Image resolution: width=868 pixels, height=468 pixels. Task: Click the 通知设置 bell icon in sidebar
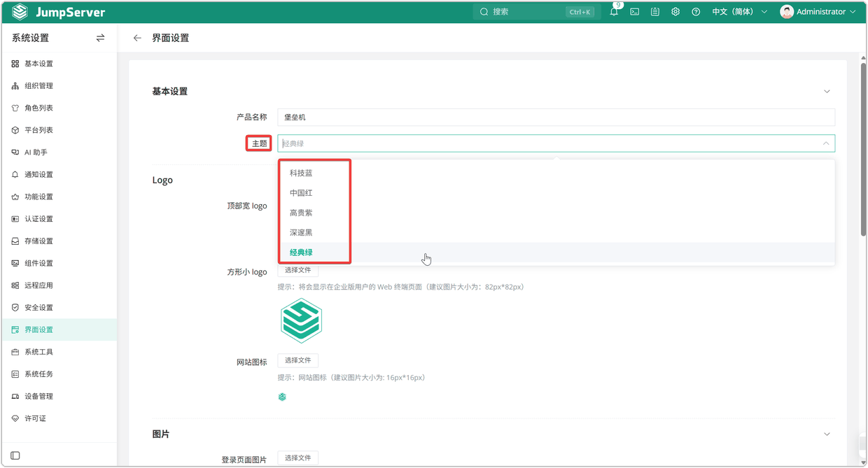click(x=15, y=175)
